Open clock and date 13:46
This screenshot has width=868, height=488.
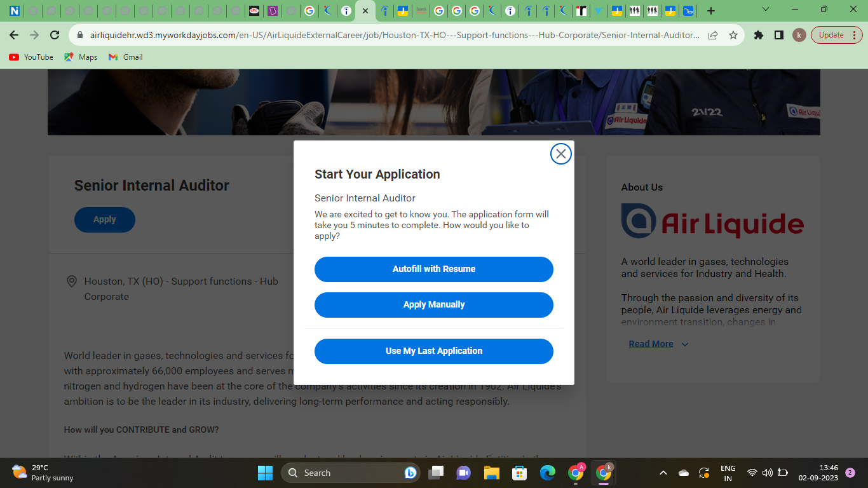(818, 473)
